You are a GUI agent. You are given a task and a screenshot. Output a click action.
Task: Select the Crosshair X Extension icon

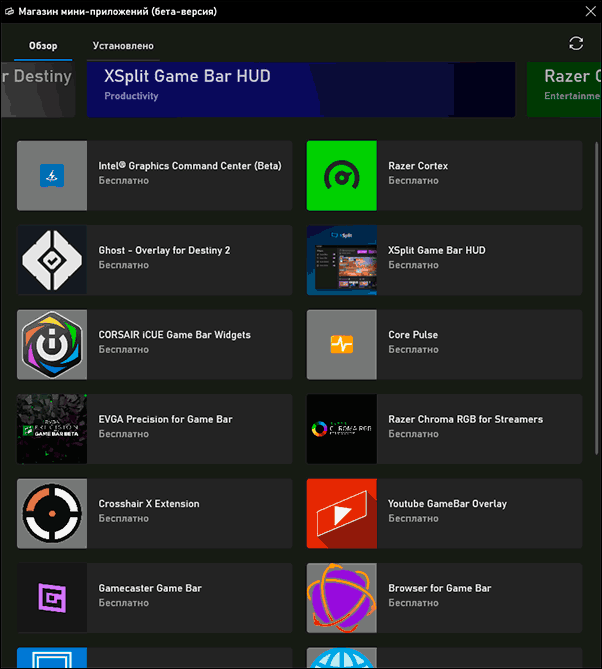[x=52, y=513]
